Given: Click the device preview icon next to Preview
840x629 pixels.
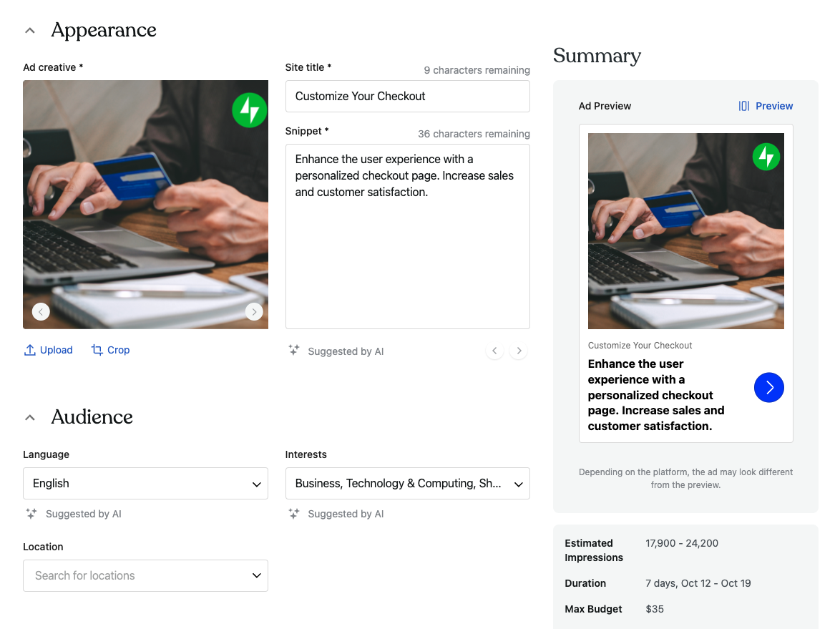Looking at the screenshot, I should pyautogui.click(x=743, y=105).
